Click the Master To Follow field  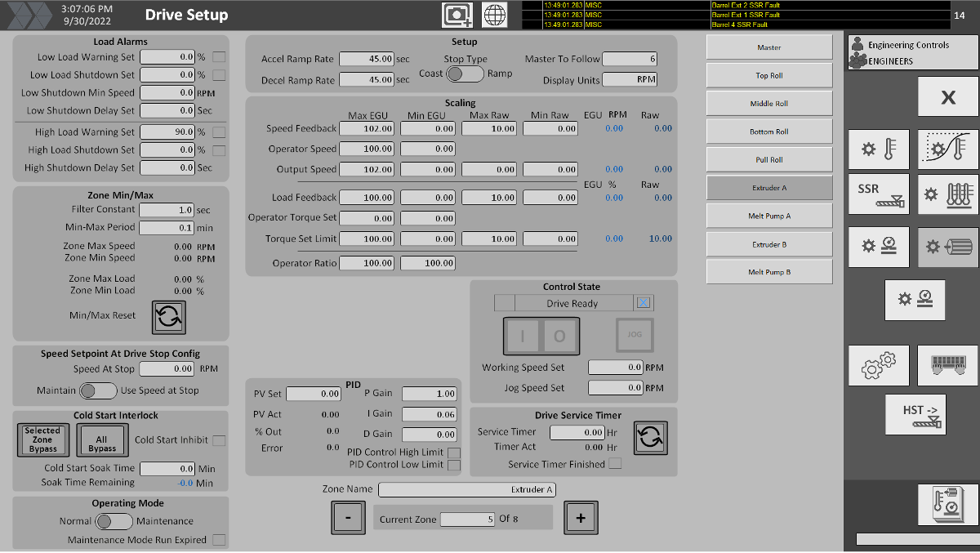click(x=630, y=59)
